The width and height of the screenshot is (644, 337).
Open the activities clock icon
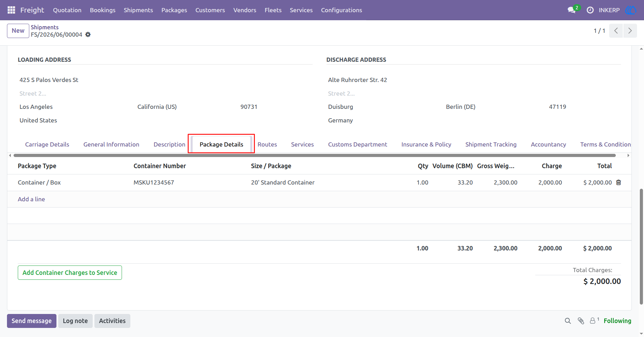click(590, 10)
